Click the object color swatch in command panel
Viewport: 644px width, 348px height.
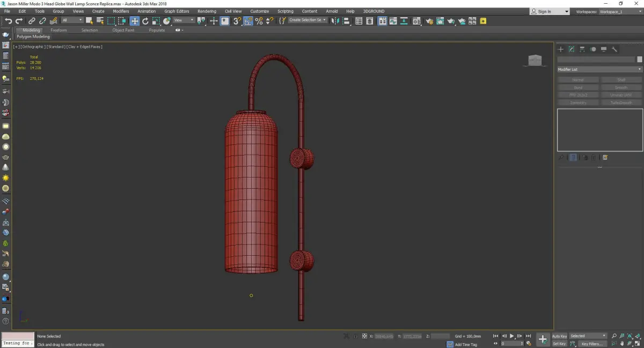coord(639,60)
